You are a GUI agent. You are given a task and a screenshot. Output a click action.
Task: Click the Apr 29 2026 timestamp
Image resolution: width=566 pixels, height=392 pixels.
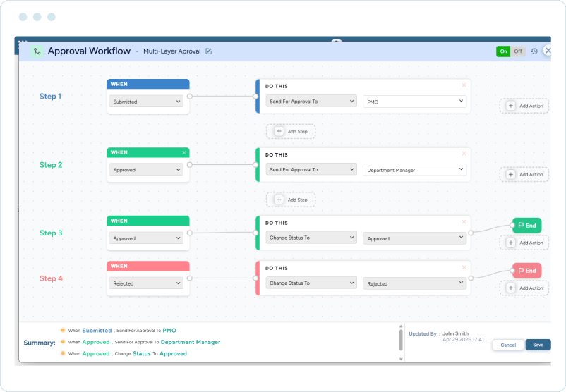[464, 339]
